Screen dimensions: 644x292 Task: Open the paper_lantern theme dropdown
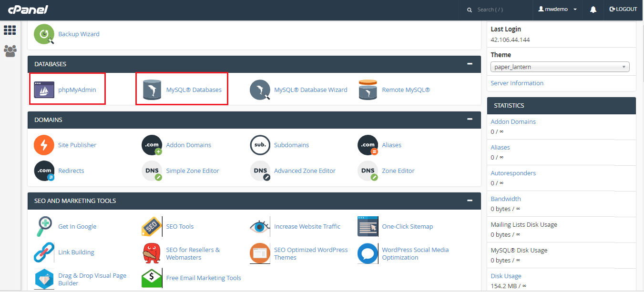tap(560, 67)
